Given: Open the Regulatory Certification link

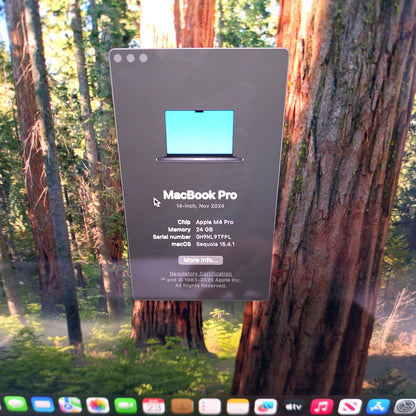Looking at the screenshot, I should click(201, 274).
